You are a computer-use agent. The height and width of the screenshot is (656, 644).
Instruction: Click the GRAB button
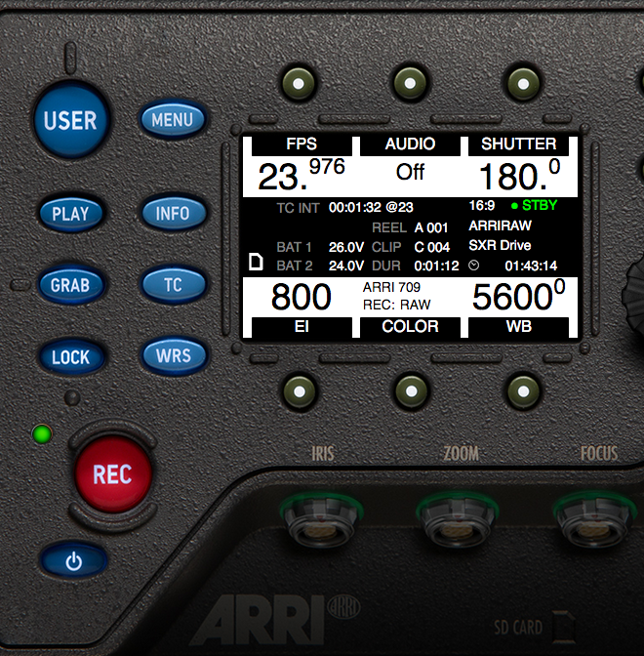point(71,285)
